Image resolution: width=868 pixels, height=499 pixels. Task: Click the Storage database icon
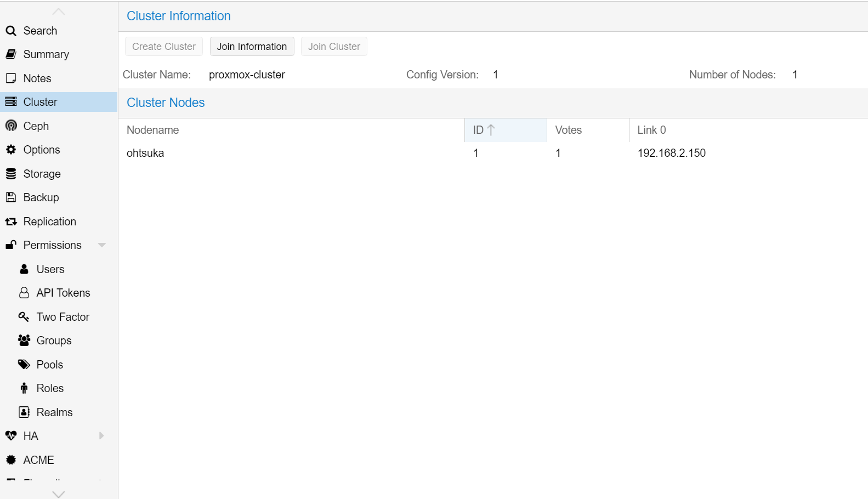point(11,174)
